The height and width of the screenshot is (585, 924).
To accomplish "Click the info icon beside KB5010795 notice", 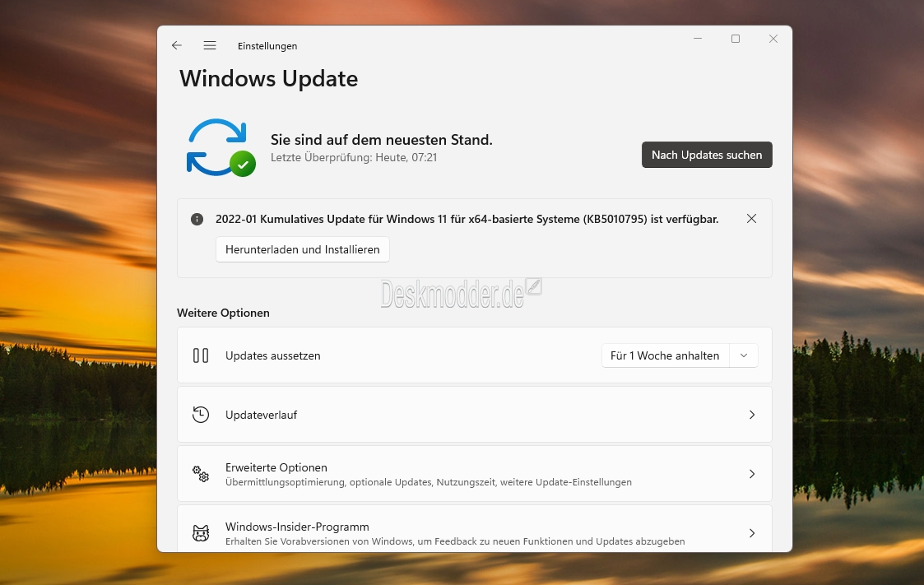I will (x=197, y=220).
